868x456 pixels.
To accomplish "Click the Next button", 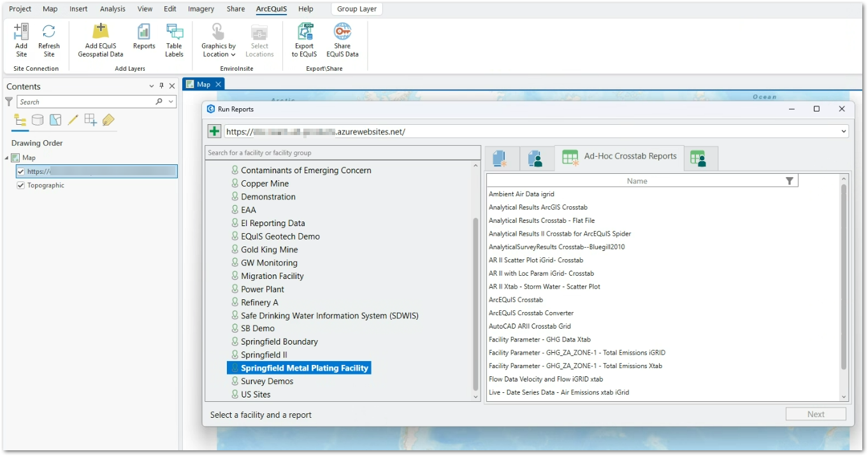I will (816, 414).
